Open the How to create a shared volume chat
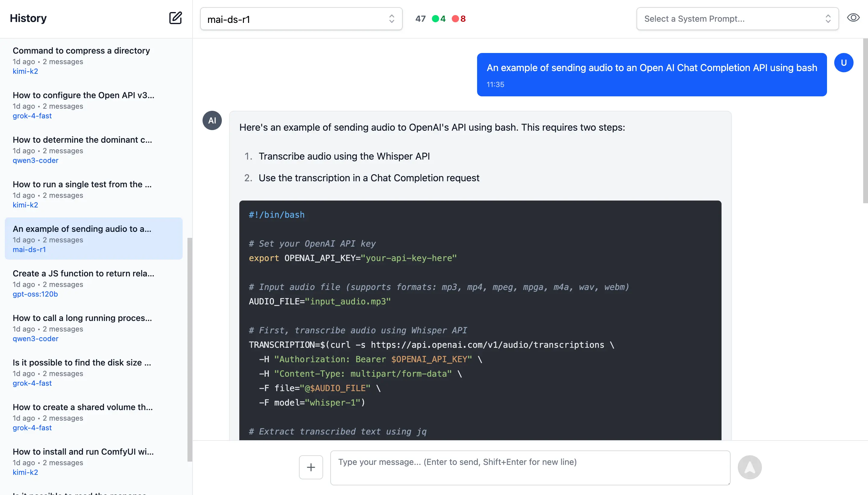The height and width of the screenshot is (495, 868). click(93, 417)
